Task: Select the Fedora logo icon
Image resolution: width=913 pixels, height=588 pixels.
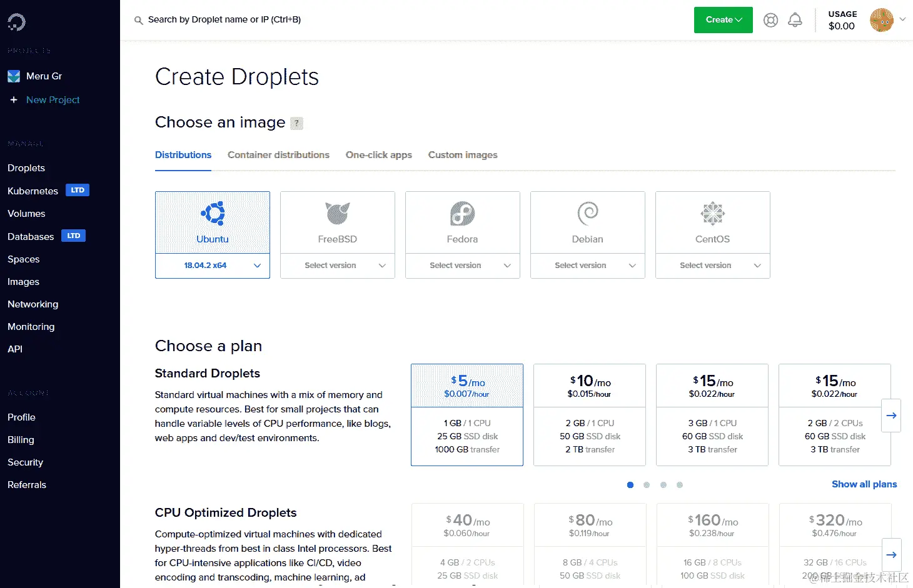Action: coord(463,214)
